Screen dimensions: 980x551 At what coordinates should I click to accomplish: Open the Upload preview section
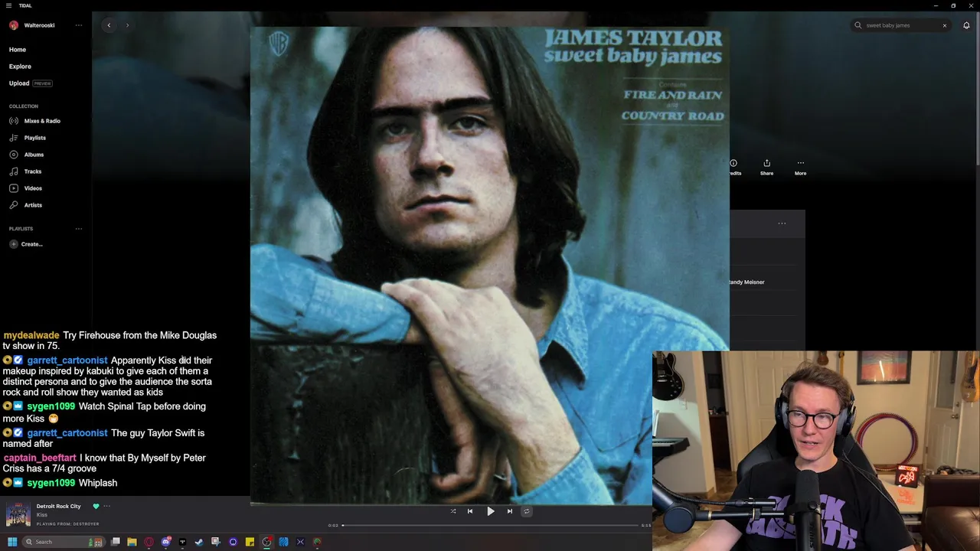click(x=31, y=83)
